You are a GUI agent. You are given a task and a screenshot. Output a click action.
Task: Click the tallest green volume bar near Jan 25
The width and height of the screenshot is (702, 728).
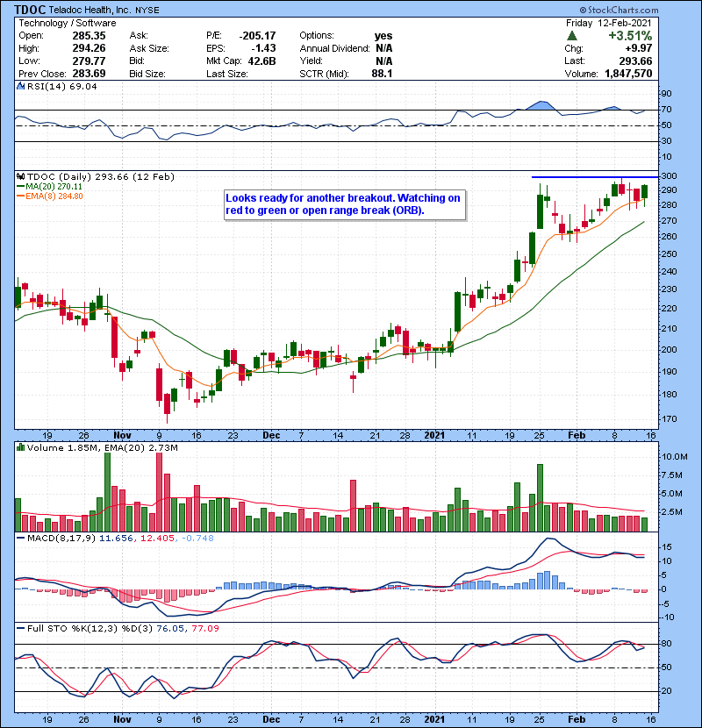(x=540, y=497)
